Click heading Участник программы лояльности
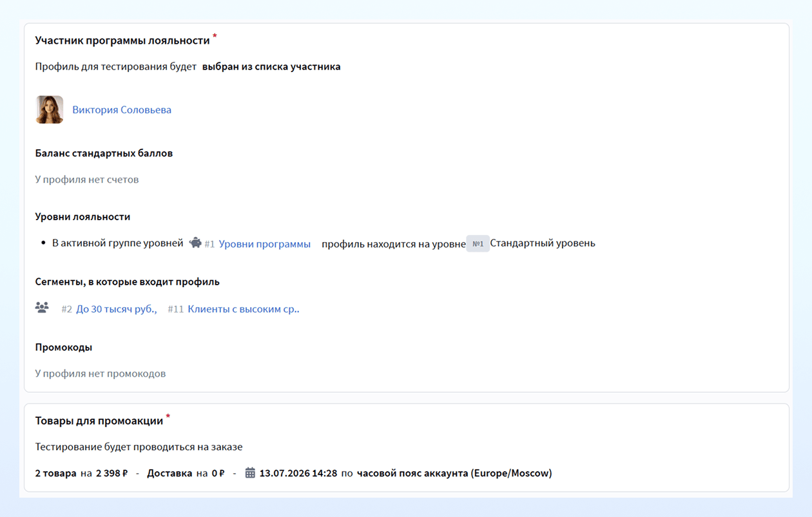The width and height of the screenshot is (812, 517). [x=122, y=40]
